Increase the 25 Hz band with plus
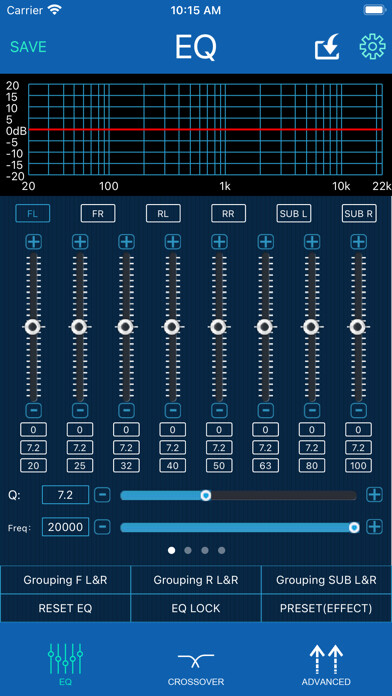 point(80,242)
